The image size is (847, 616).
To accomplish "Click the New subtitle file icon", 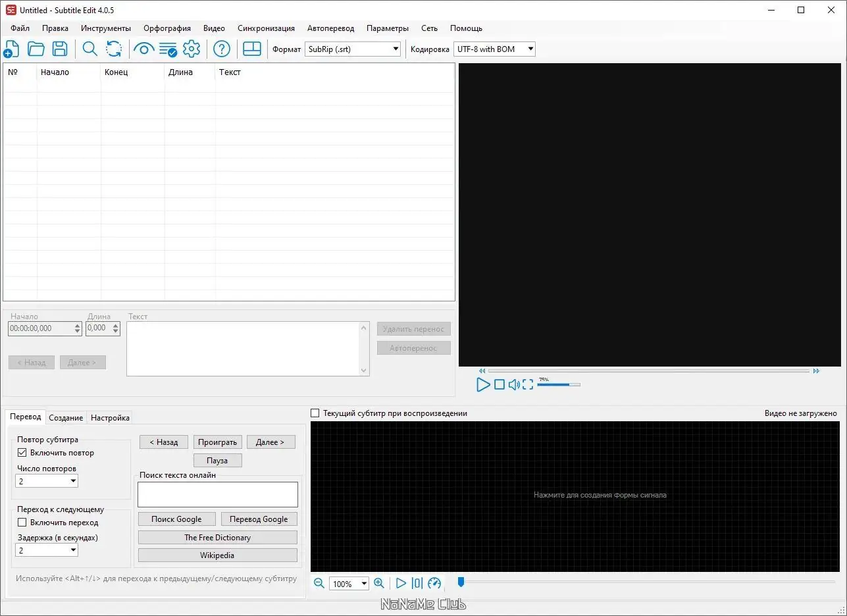I will (x=11, y=49).
